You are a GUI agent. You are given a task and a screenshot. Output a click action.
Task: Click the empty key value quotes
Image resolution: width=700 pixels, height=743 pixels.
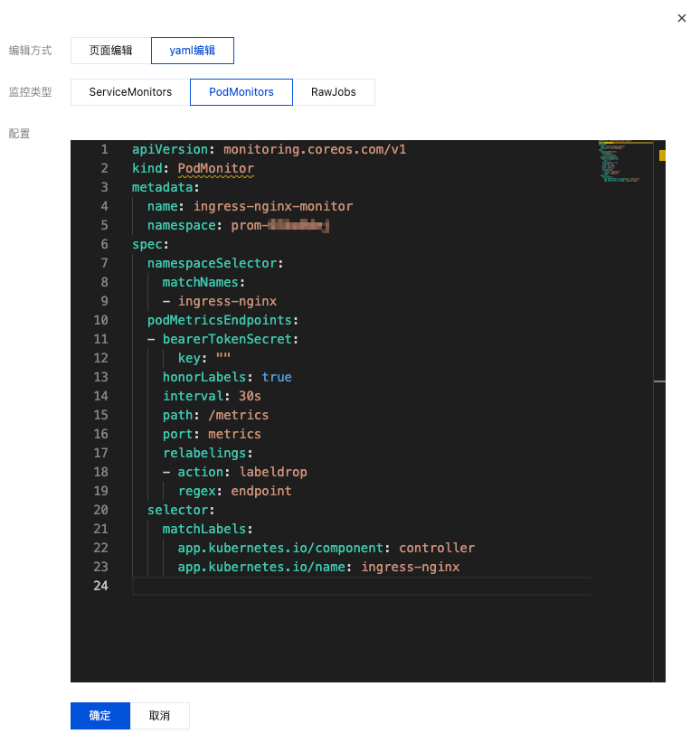(x=223, y=356)
